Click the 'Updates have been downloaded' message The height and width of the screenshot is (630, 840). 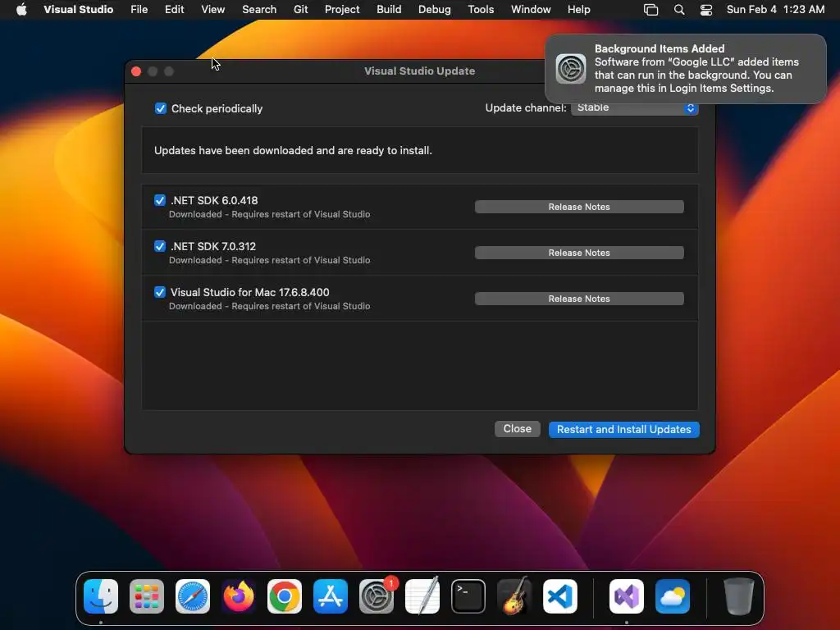[x=293, y=151]
